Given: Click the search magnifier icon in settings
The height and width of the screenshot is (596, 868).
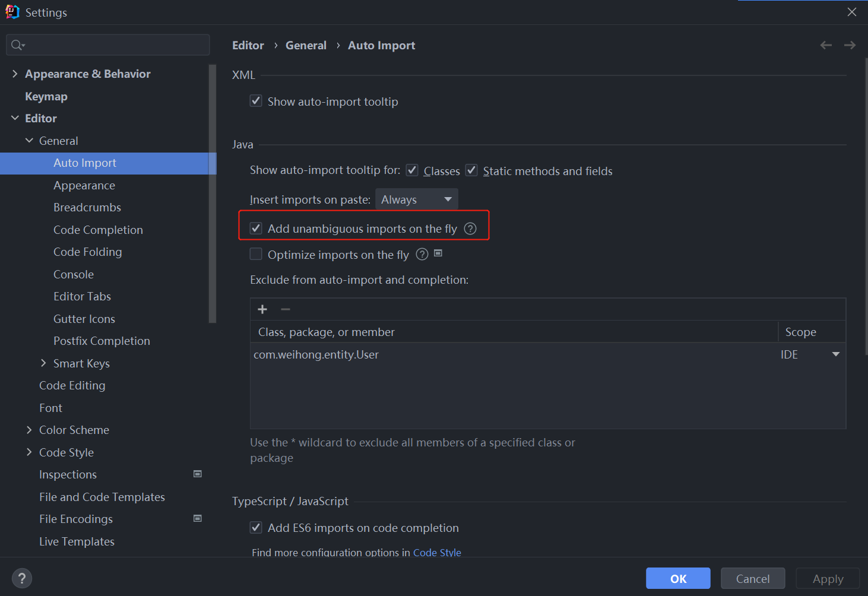Looking at the screenshot, I should coord(18,45).
